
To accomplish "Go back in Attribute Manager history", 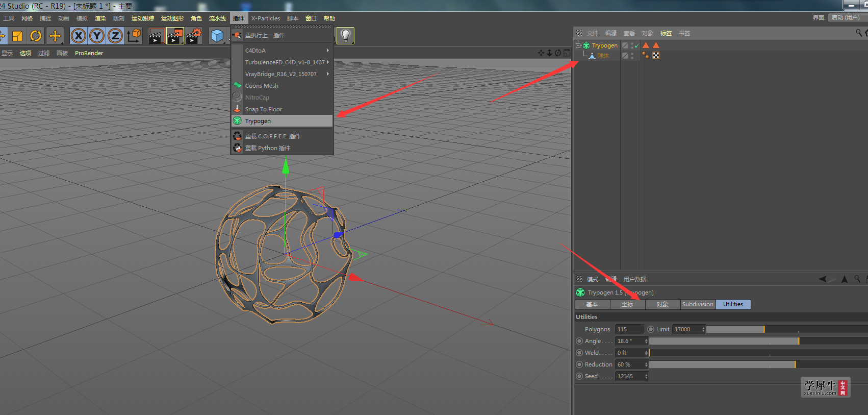I will (x=823, y=279).
